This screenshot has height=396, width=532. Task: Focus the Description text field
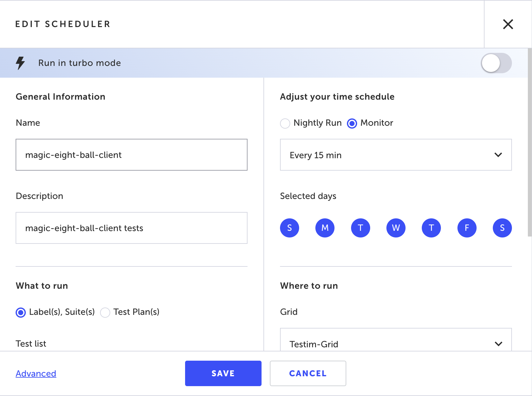click(x=132, y=228)
